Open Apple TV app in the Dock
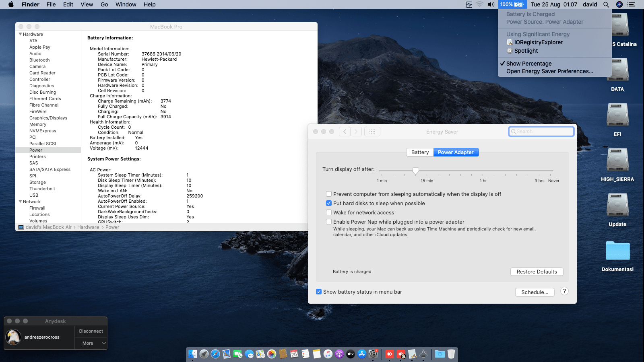Viewport: 644px width, 362px height. [x=351, y=354]
